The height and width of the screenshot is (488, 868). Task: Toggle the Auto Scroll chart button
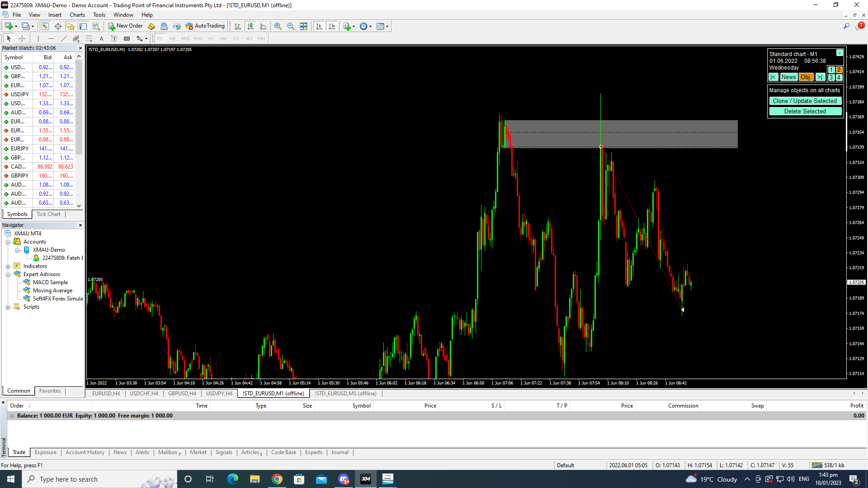pos(319,26)
